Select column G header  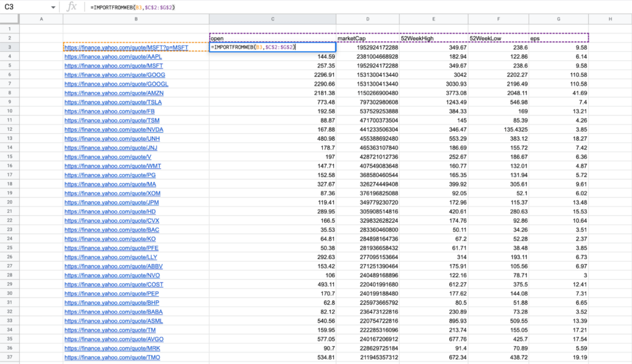(559, 19)
